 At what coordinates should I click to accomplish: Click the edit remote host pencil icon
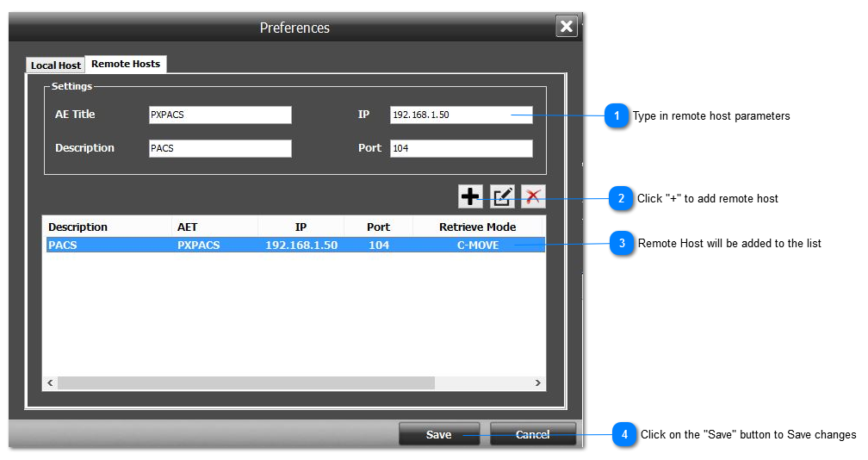coord(502,196)
